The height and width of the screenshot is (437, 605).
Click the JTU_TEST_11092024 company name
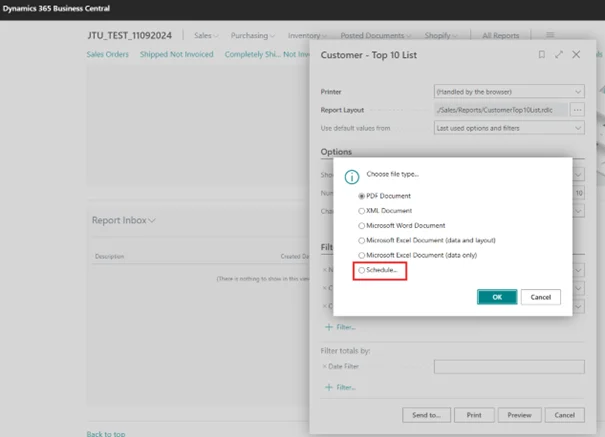[x=129, y=35]
